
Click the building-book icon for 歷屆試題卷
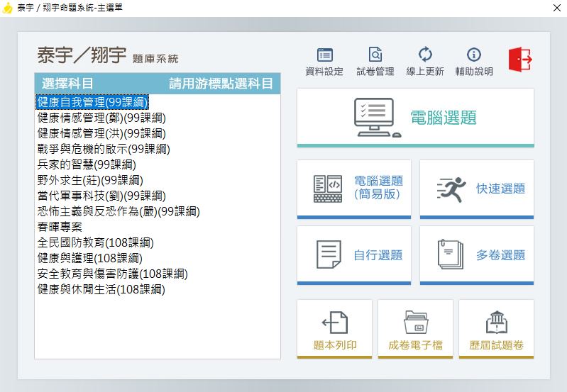pyautogui.click(x=497, y=323)
